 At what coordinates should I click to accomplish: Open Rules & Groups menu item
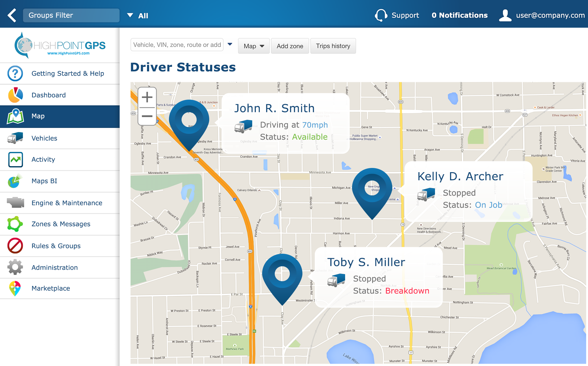pos(56,246)
